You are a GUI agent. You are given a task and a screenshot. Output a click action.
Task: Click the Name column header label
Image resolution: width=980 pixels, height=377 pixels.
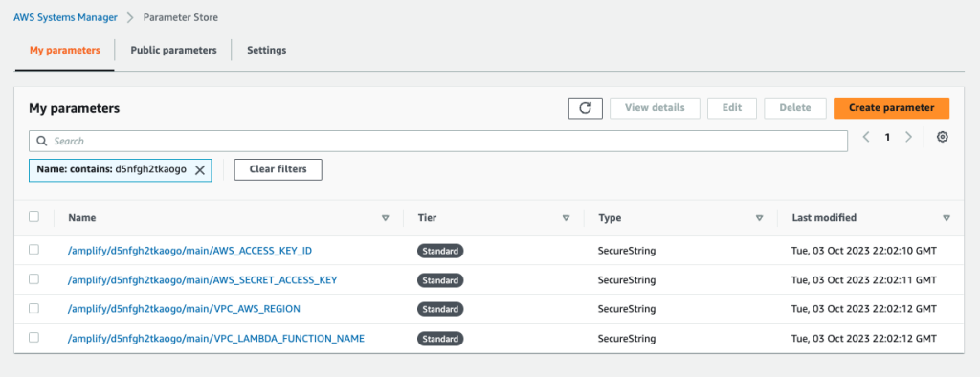coord(82,218)
